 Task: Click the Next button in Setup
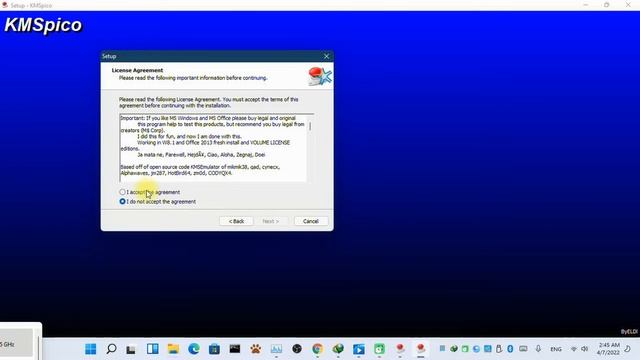271,221
